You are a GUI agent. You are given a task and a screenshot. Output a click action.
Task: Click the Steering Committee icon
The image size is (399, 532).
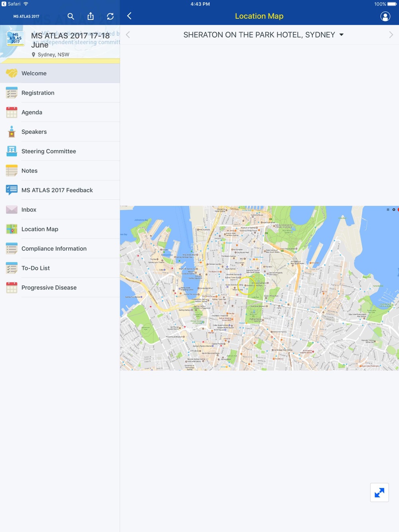(12, 151)
